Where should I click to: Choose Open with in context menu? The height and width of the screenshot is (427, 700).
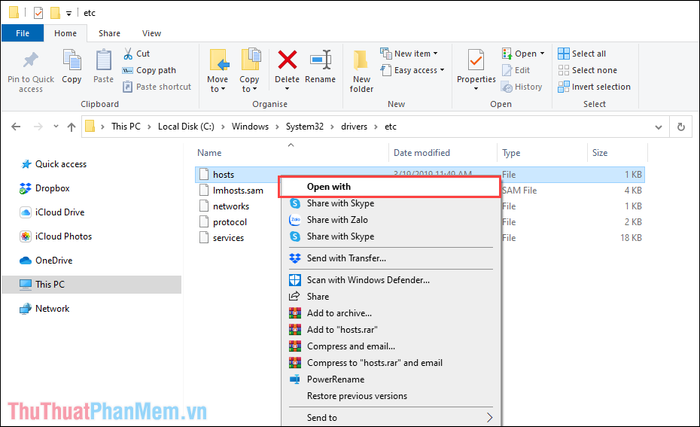[389, 187]
